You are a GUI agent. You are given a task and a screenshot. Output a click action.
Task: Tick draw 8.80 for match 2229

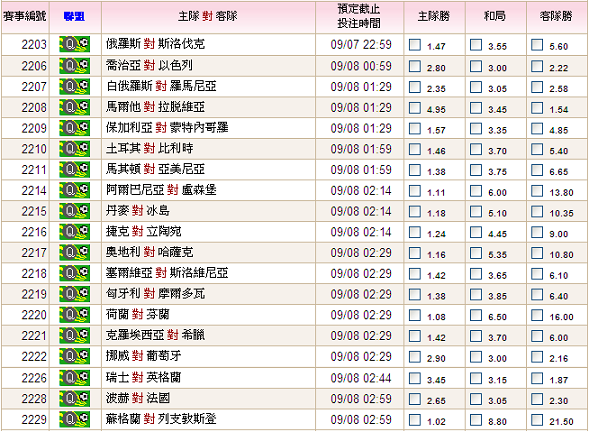pyautogui.click(x=476, y=420)
